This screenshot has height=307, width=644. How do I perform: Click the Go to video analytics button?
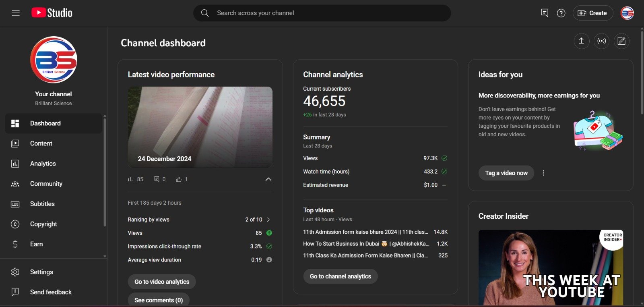click(162, 282)
